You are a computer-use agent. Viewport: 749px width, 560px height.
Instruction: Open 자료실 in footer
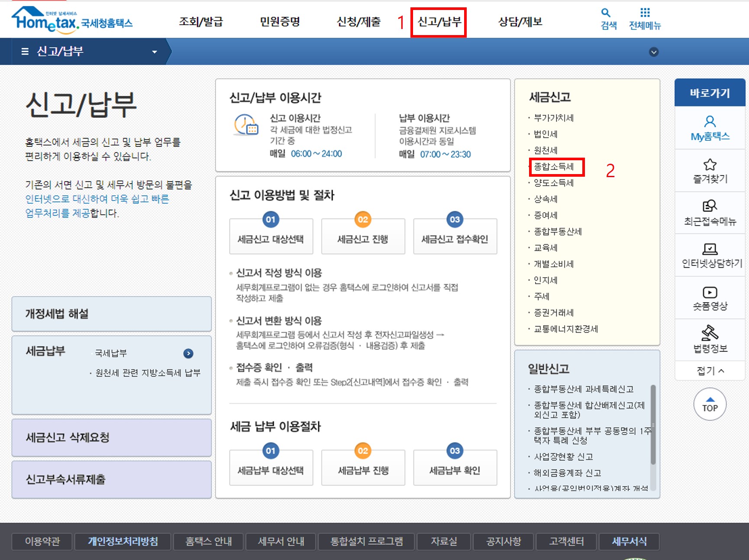444,541
